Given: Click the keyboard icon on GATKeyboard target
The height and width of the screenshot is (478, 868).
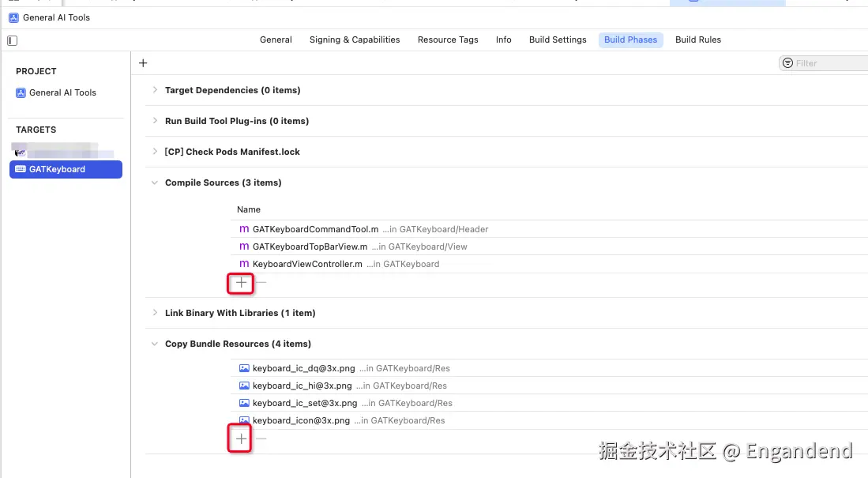Looking at the screenshot, I should (21, 170).
